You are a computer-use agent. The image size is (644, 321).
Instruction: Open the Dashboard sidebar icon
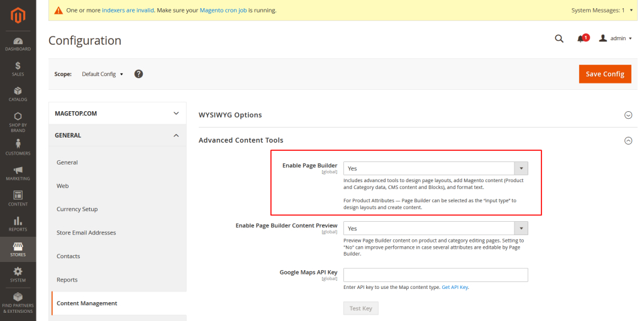click(18, 44)
